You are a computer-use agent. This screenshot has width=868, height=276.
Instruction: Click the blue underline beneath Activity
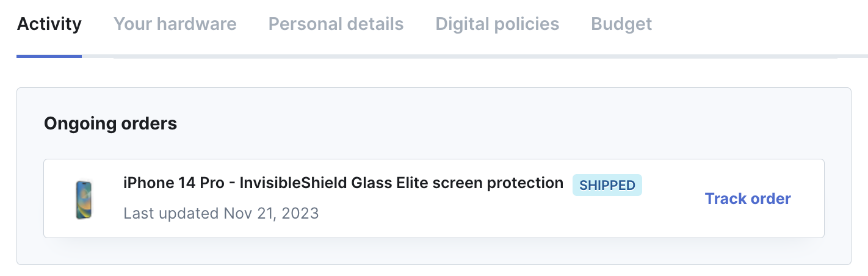(x=49, y=56)
